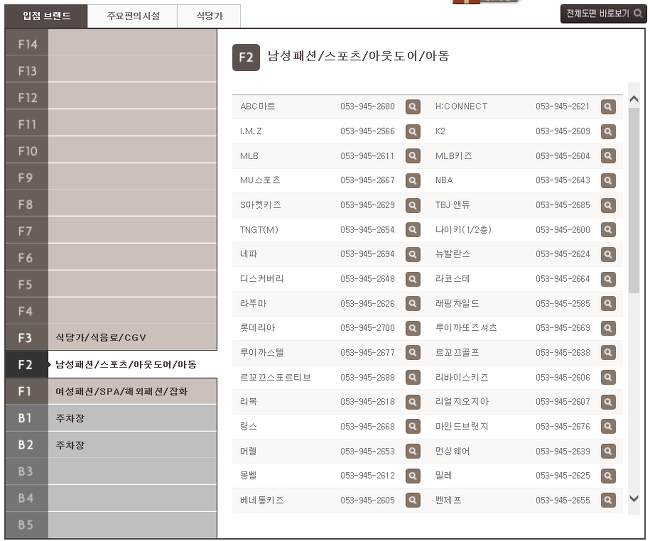Viewport: 650px width, 541px height.
Task: Show 나이키(1/2층) location icon
Action: tap(608, 230)
